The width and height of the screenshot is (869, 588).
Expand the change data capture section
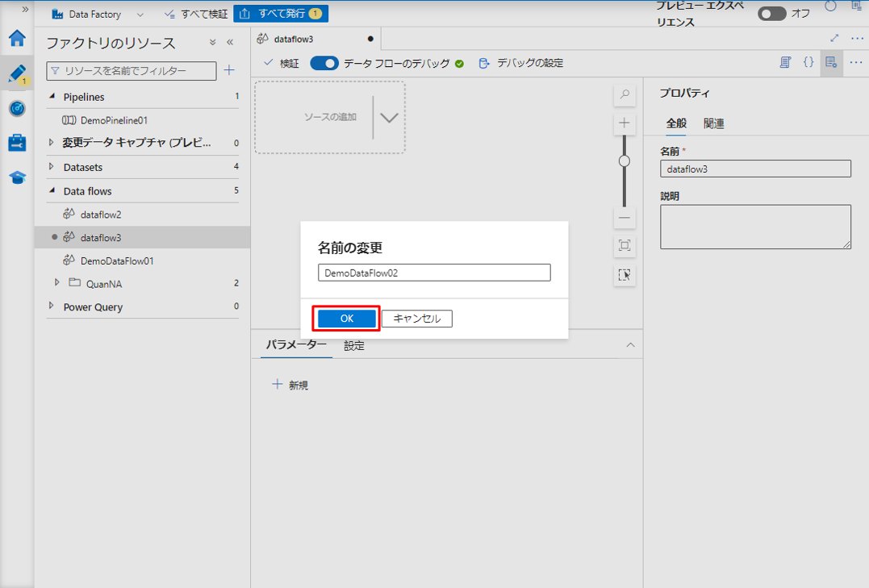(51, 143)
